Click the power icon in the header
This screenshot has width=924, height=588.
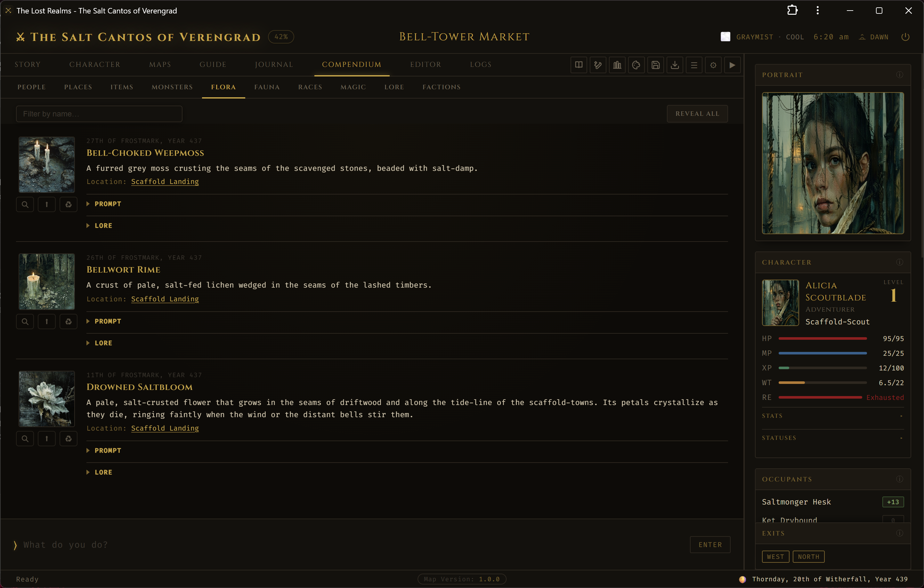tap(905, 37)
